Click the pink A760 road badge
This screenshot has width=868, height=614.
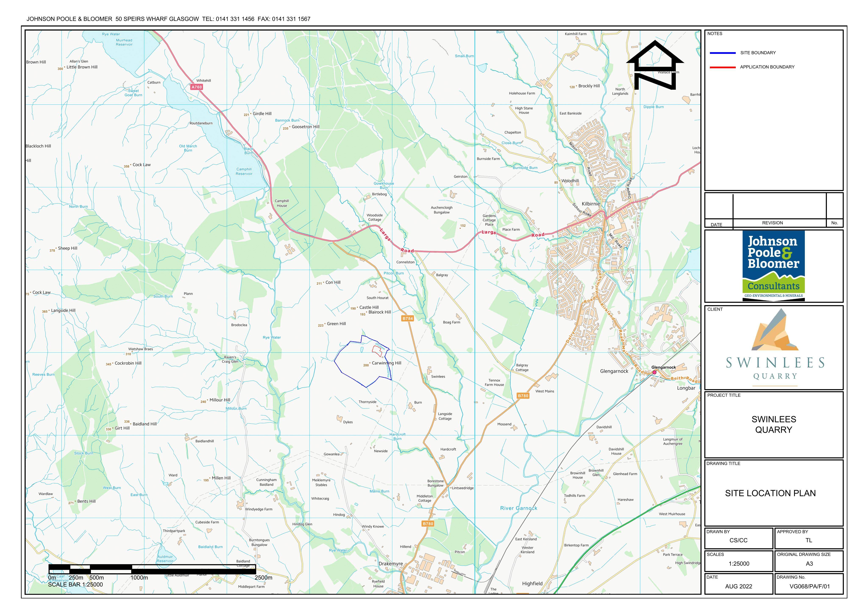pyautogui.click(x=197, y=87)
